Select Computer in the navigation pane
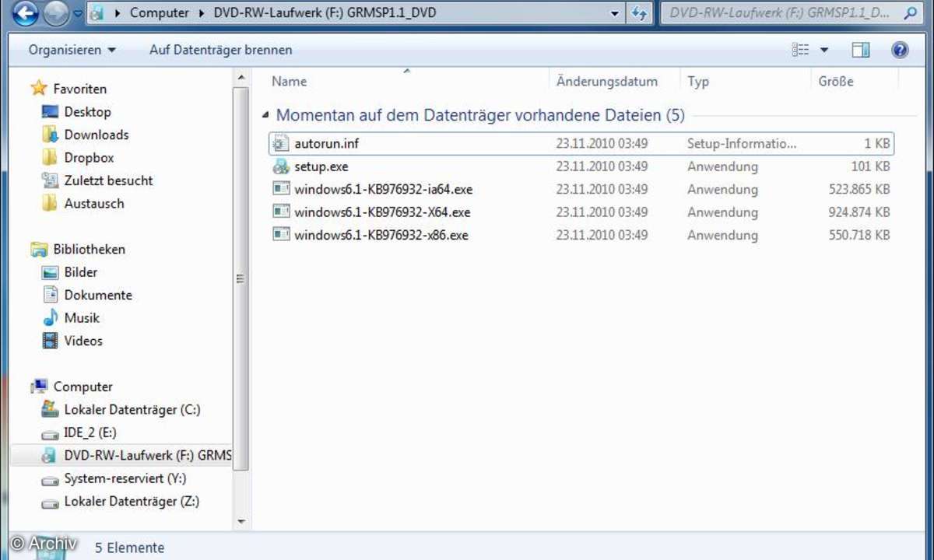 [x=83, y=387]
